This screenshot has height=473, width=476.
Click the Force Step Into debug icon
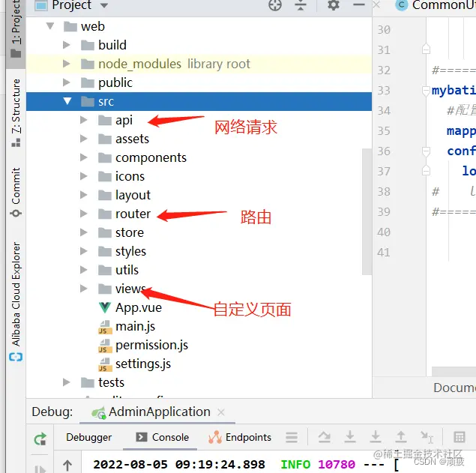tap(376, 436)
